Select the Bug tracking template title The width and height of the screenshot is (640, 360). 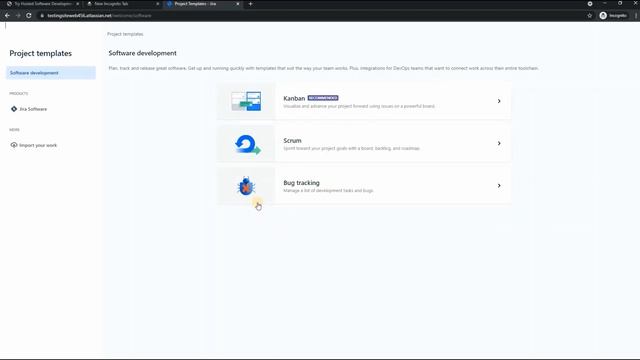[x=301, y=183]
